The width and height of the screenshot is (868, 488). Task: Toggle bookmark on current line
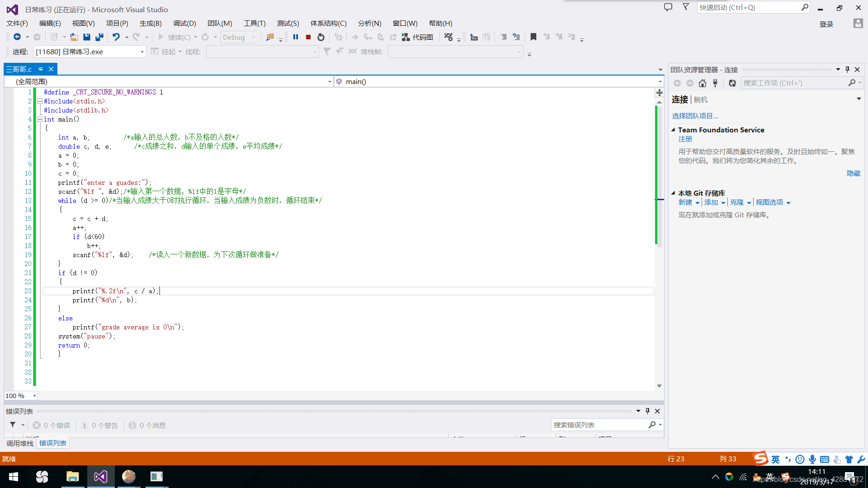coord(533,37)
